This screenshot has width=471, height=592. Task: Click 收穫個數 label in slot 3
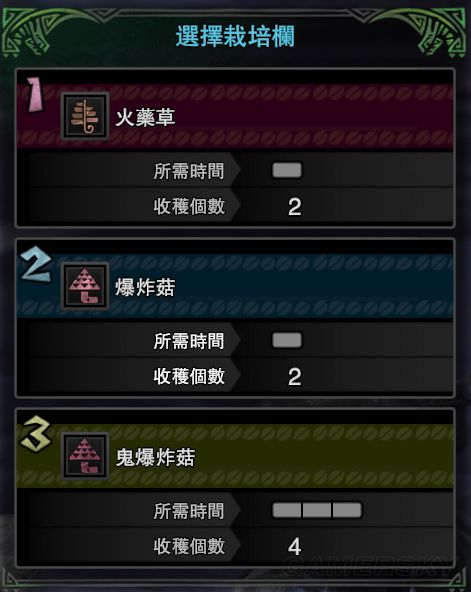189,546
